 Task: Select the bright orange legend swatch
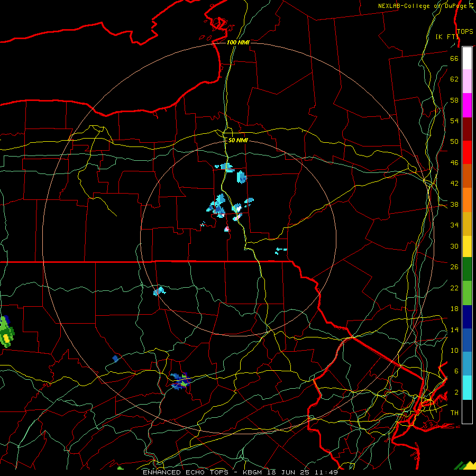click(x=467, y=199)
